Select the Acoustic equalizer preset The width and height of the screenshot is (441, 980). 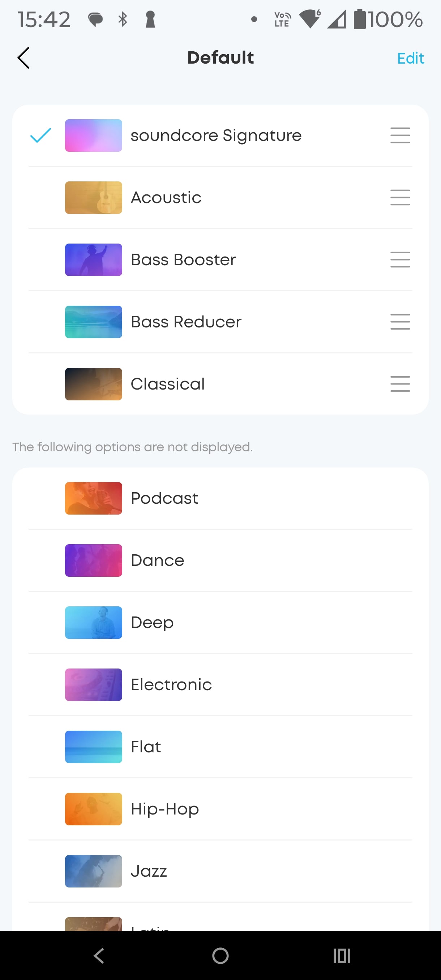tap(166, 197)
